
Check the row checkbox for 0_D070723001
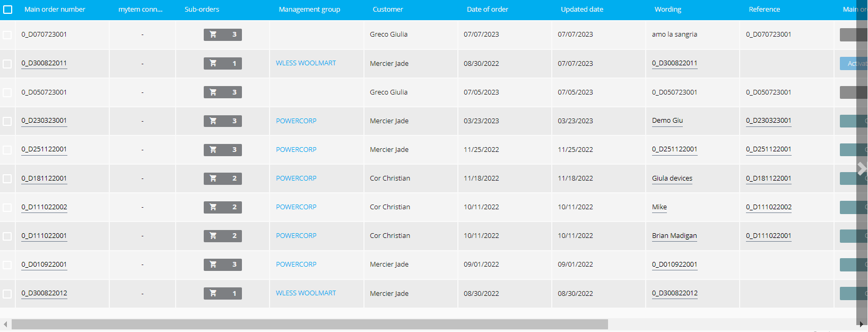pos(7,35)
